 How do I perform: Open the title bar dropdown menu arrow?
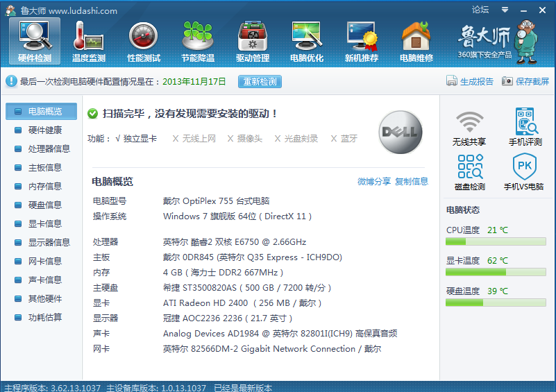[505, 10]
